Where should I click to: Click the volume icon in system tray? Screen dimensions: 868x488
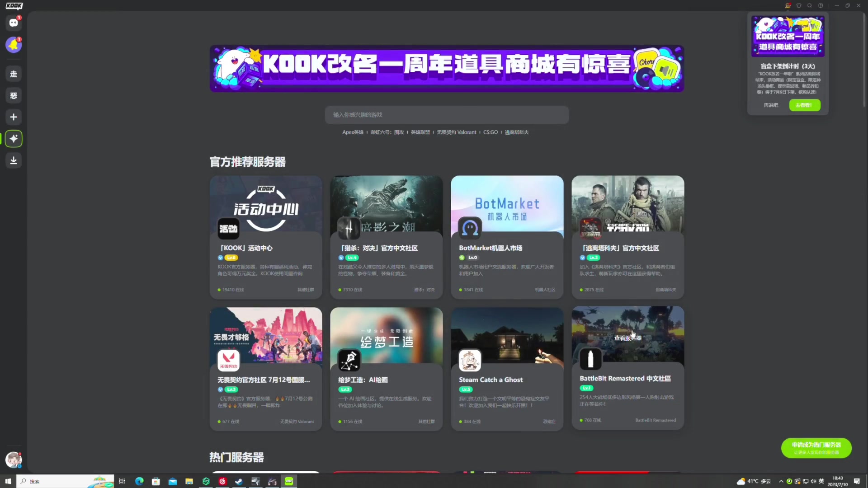coord(813,481)
